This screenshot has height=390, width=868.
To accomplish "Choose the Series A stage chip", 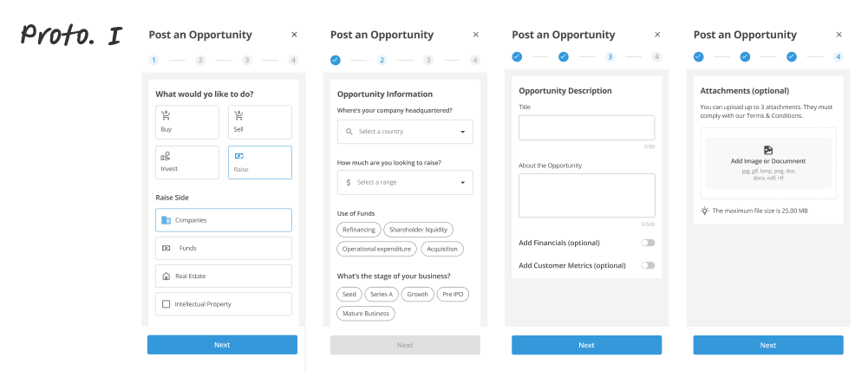I will pyautogui.click(x=382, y=295).
